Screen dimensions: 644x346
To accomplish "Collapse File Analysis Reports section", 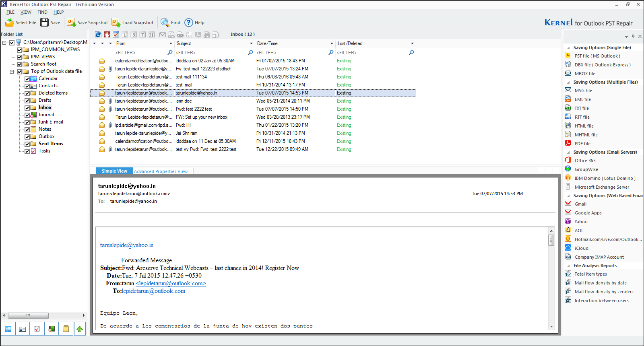I will [568, 266].
